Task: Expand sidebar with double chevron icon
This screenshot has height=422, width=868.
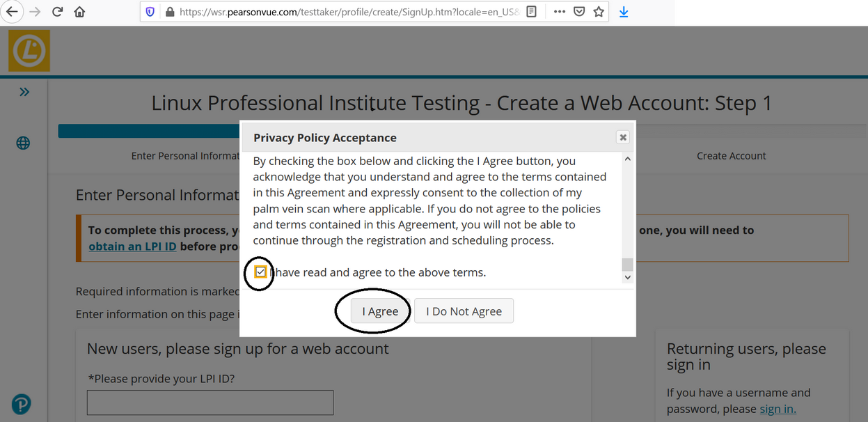Action: (x=24, y=92)
